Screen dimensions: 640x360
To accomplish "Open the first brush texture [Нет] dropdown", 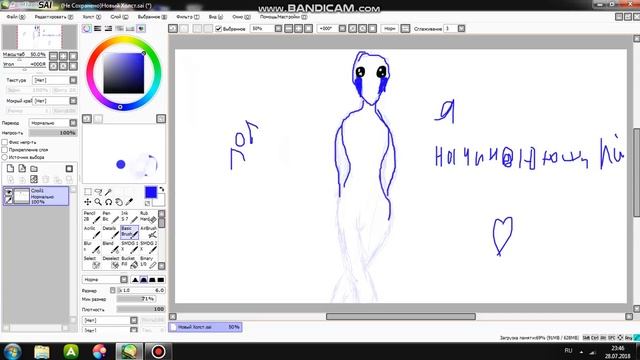I will point(110,320).
